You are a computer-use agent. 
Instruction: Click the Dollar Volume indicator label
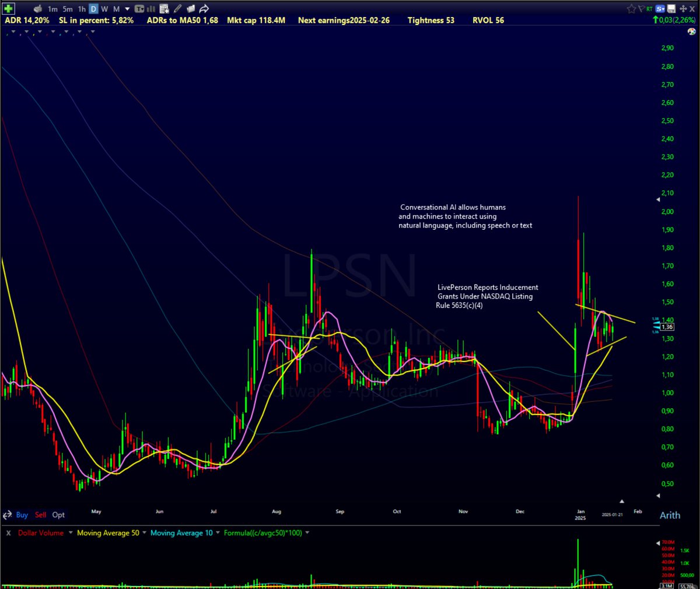[41, 533]
